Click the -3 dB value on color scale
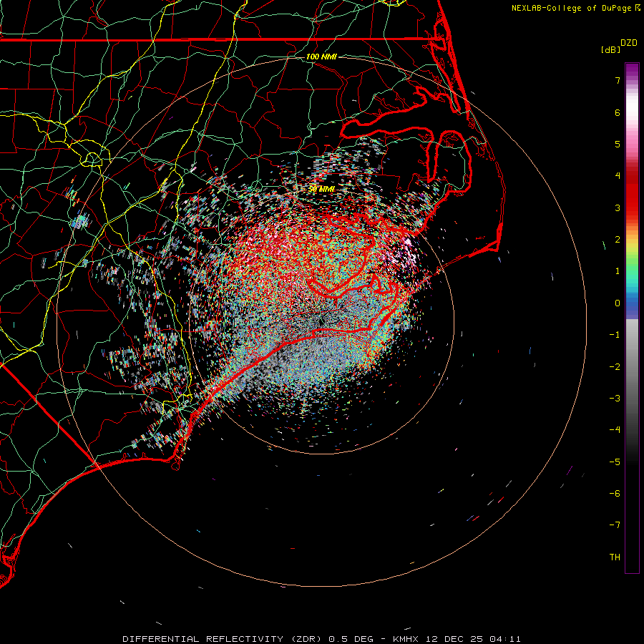 pos(615,399)
